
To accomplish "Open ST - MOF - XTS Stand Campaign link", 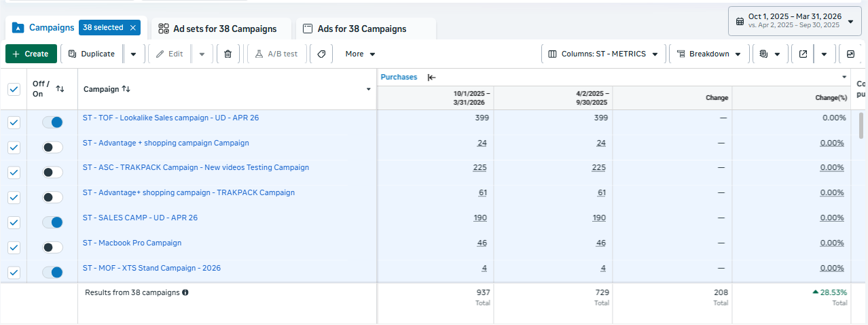I will [x=151, y=268].
